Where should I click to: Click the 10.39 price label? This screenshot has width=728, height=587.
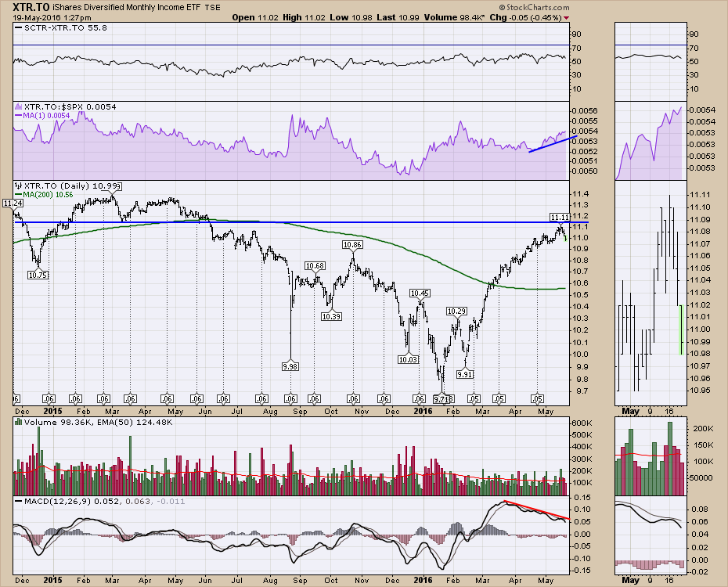[331, 316]
